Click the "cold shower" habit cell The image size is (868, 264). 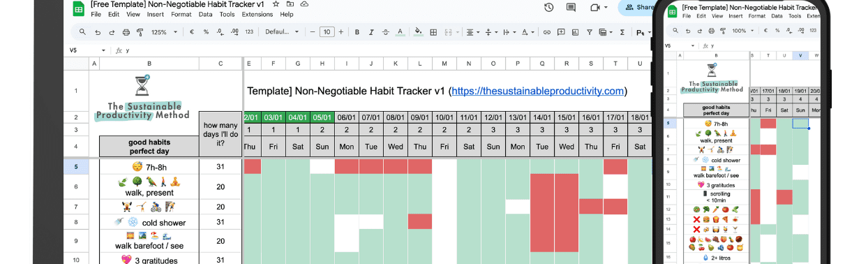[x=149, y=223]
